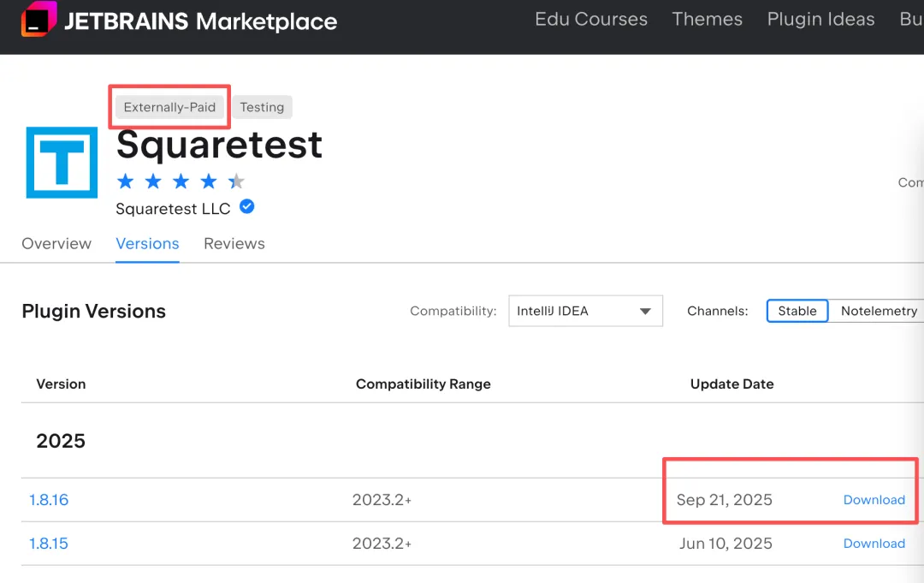Viewport: 924px width, 583px height.
Task: Click the Externally-Paid tag
Action: [169, 107]
